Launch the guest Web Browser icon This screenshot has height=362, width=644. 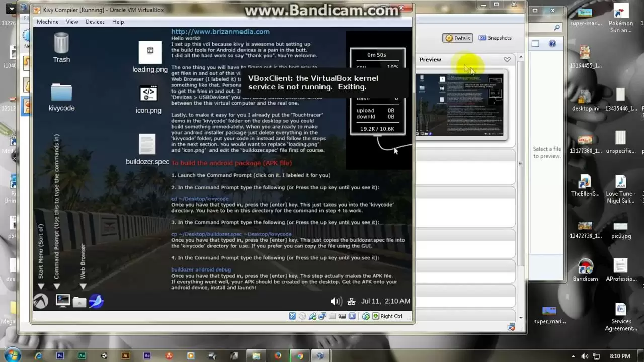point(96,301)
